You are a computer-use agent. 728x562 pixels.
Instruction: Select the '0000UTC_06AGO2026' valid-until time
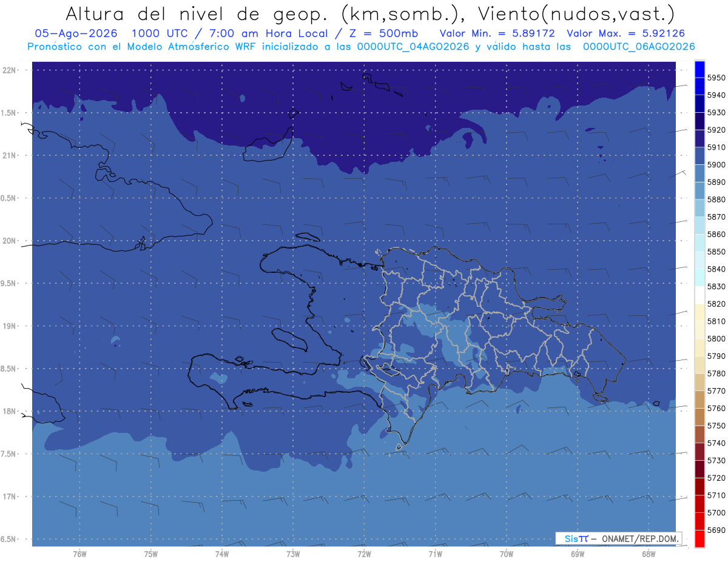[x=639, y=47]
